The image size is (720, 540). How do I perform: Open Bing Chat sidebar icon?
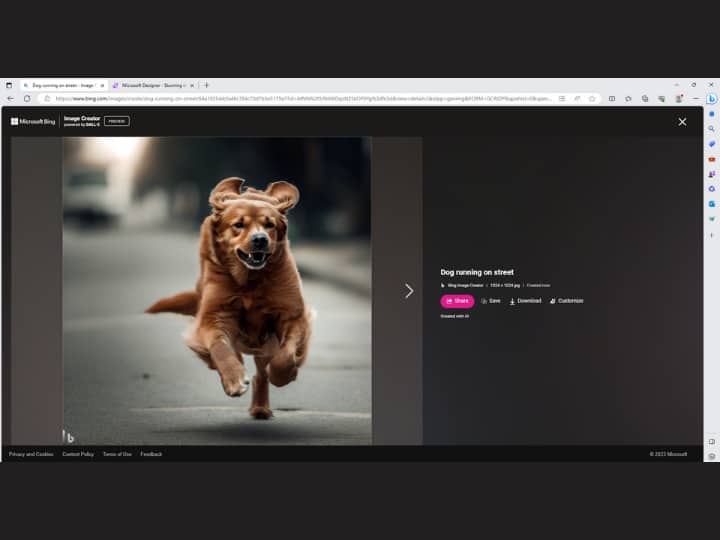(x=711, y=99)
